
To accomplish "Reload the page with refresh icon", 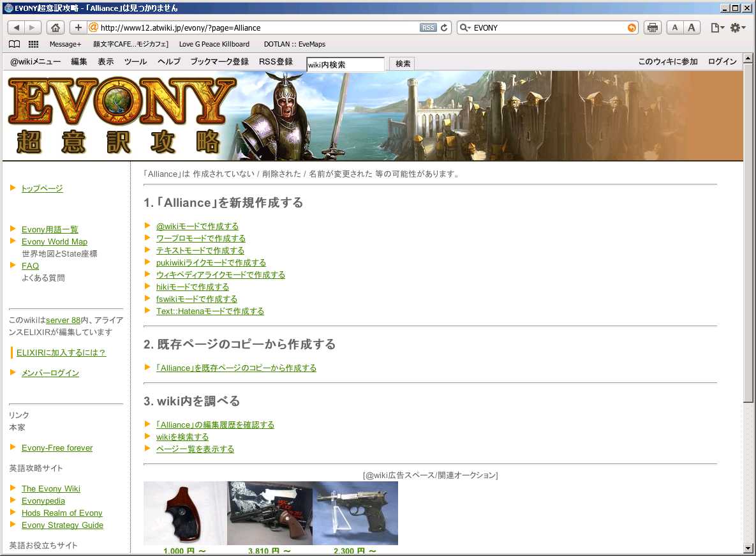I will 445,28.
